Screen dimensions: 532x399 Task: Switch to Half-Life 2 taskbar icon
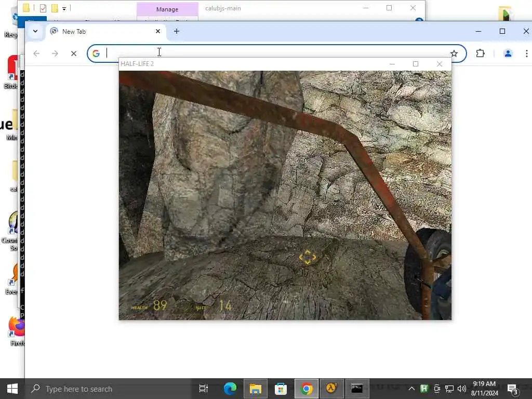[331, 389]
